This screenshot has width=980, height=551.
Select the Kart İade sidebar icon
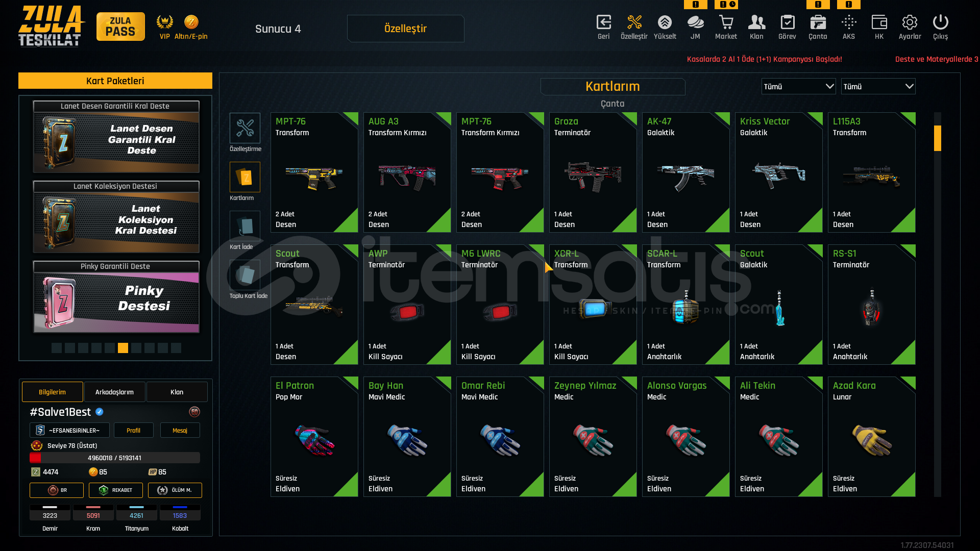click(x=245, y=226)
